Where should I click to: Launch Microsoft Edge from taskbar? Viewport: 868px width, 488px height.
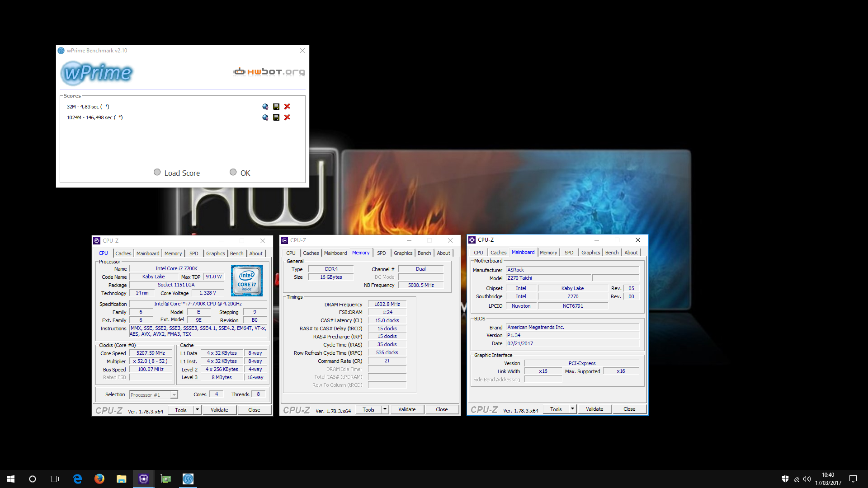[77, 479]
